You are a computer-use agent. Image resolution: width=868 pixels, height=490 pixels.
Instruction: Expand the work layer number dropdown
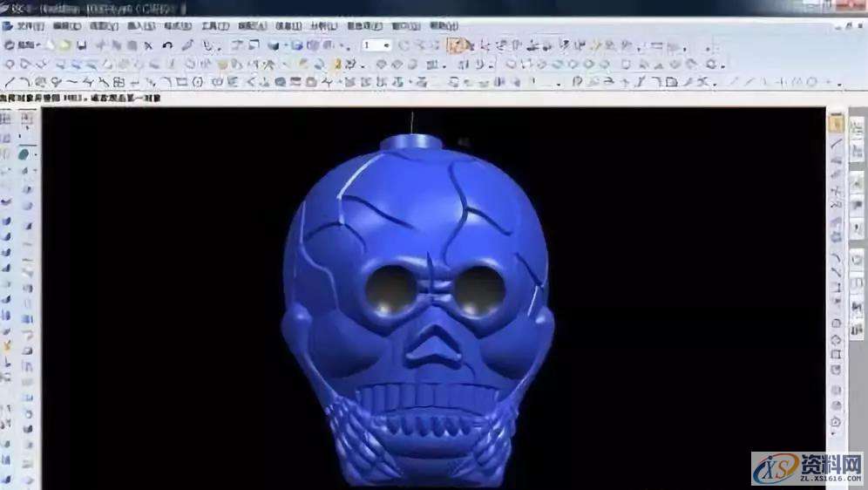point(386,45)
